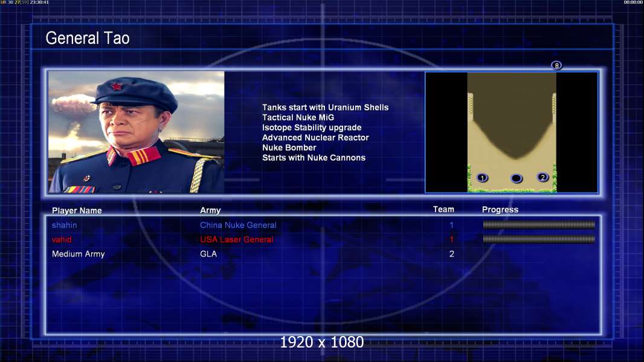Click the number 8 badge above the map
Image resolution: width=644 pixels, height=362 pixels.
pyautogui.click(x=556, y=65)
